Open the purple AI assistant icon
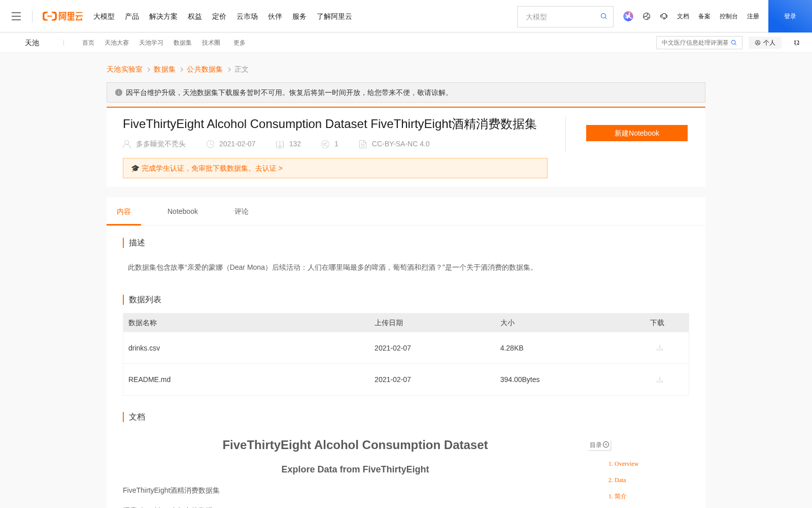 click(x=628, y=16)
